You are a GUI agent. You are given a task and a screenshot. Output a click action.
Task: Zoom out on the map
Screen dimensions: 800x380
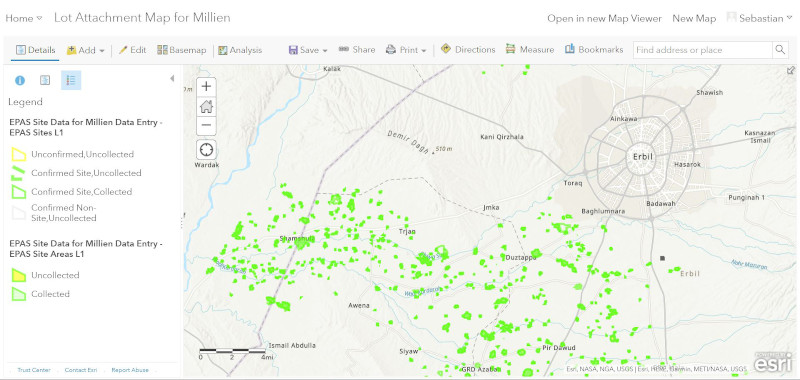click(206, 125)
